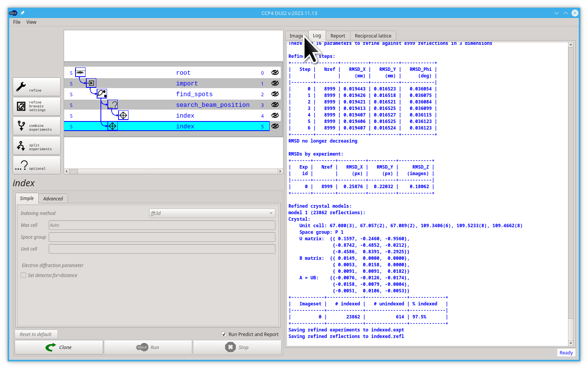Enable Set detector.fix=distance checkbox

point(23,275)
